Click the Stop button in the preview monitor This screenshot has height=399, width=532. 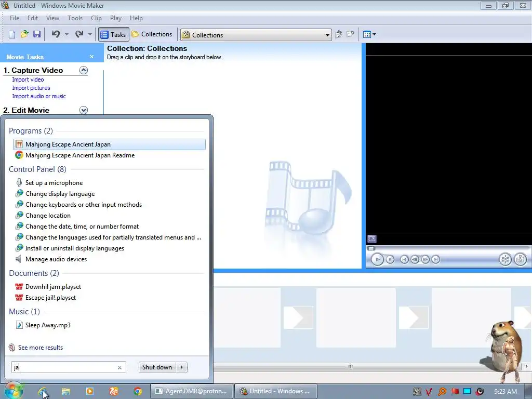(x=390, y=260)
